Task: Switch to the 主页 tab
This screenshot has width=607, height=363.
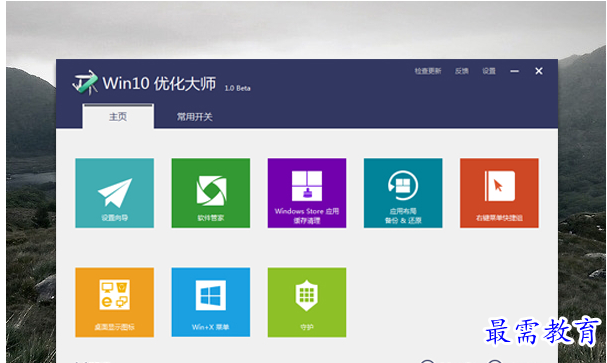Action: (x=118, y=116)
